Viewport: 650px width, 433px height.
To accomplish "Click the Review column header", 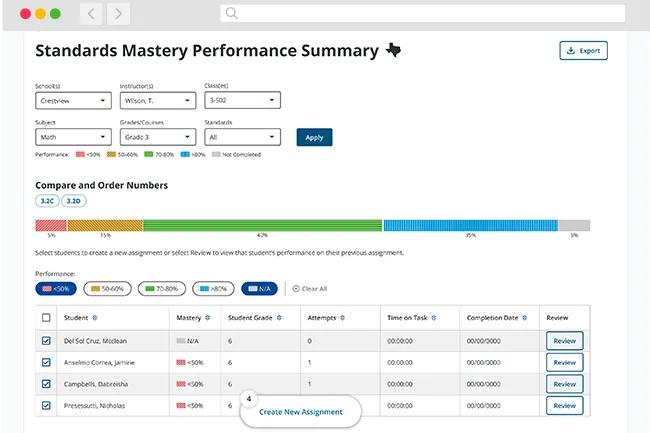I will coord(557,318).
